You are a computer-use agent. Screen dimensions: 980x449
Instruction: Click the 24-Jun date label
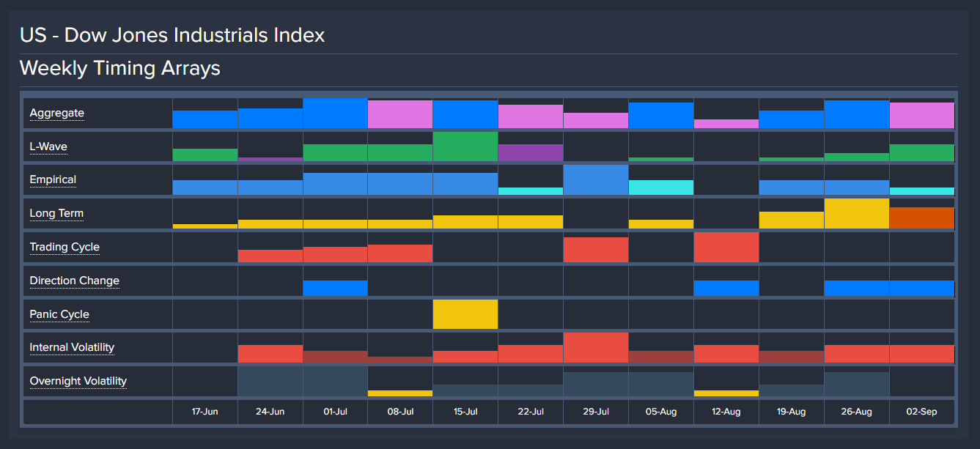point(270,412)
